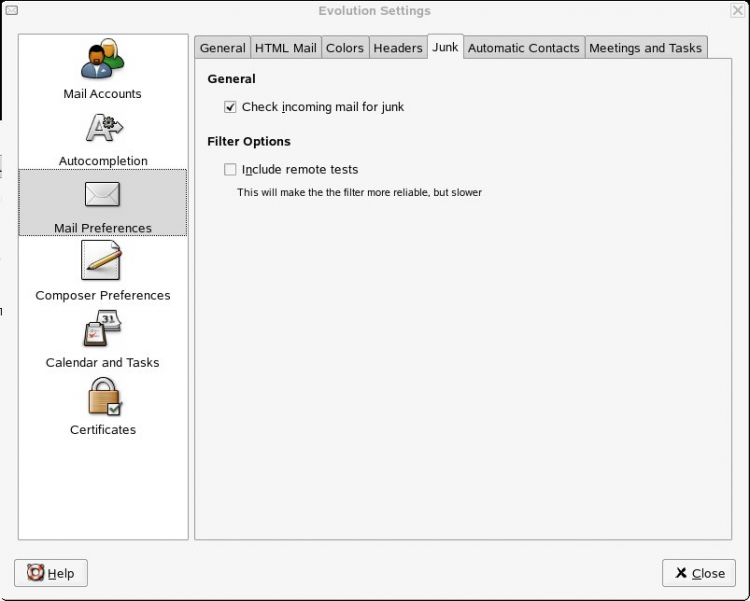
Task: Open Composer Preferences pencil icon
Action: click(102, 262)
